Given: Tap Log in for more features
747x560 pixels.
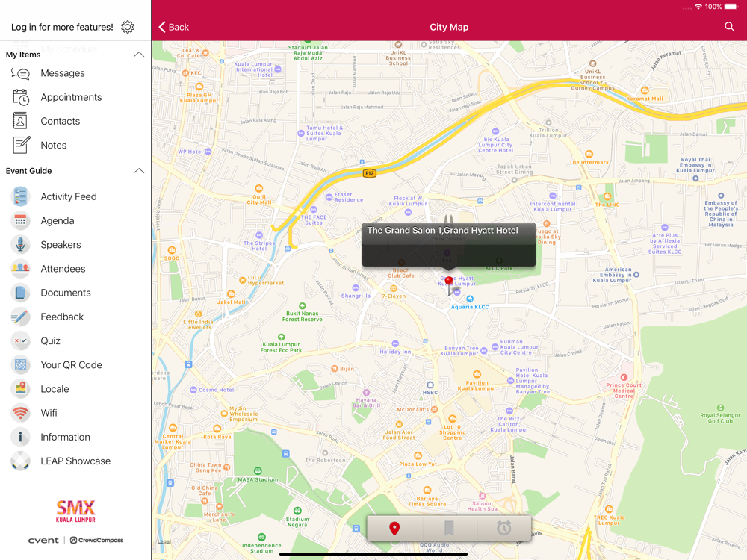Looking at the screenshot, I should coord(63,27).
